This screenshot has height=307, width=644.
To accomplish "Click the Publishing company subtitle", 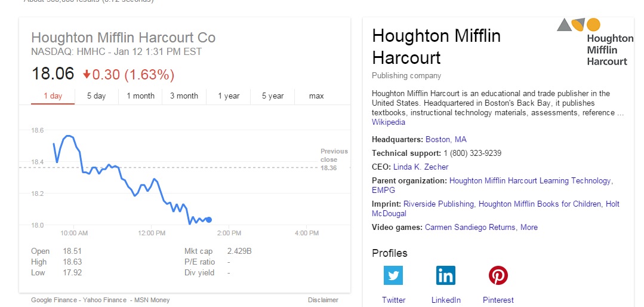I will click(x=406, y=76).
